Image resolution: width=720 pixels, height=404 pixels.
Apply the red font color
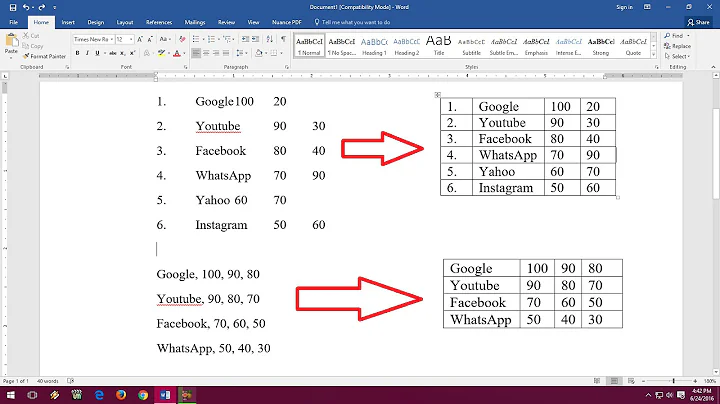pos(177,53)
